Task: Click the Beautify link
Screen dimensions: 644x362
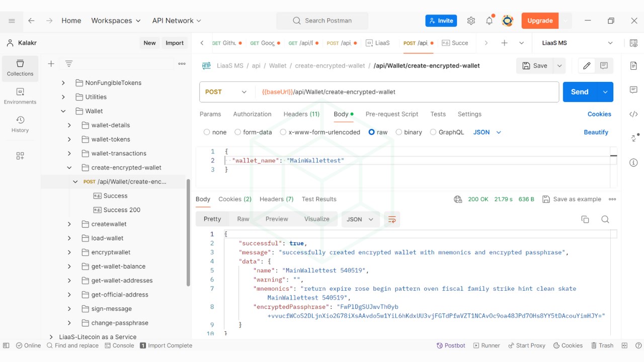Action: pyautogui.click(x=596, y=132)
